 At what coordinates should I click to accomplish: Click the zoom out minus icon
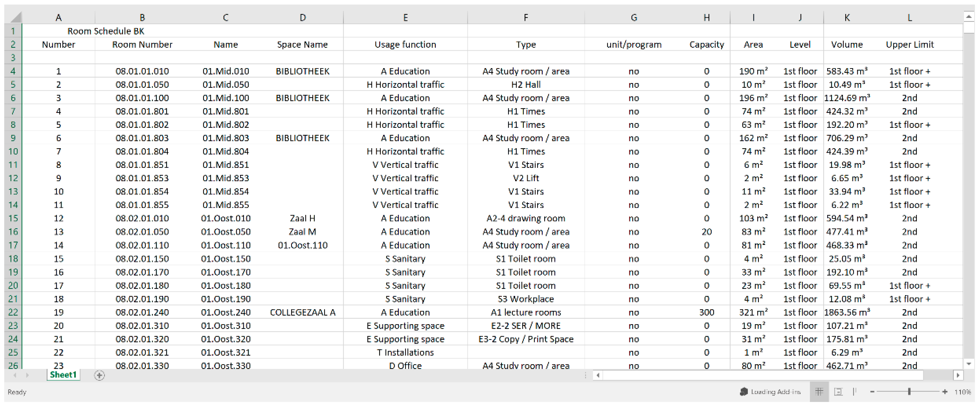[872, 391]
